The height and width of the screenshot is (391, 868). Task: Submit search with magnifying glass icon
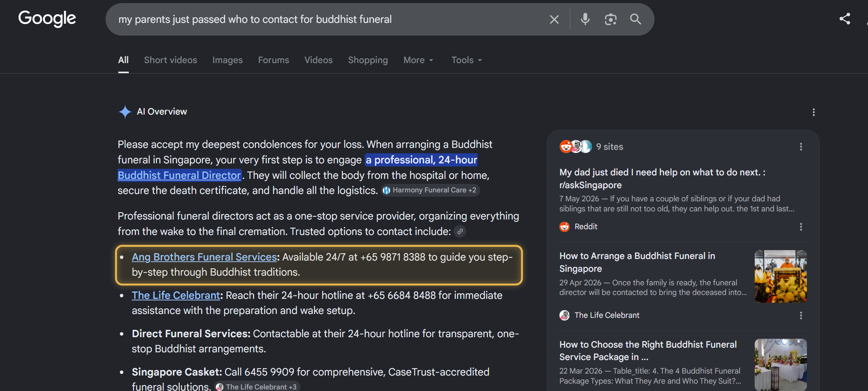[x=636, y=19]
